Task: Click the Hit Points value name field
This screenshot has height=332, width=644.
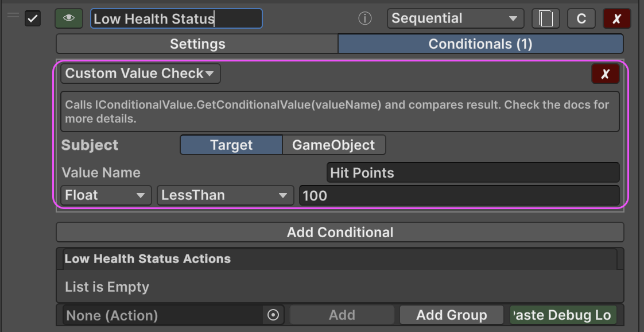Action: [472, 173]
